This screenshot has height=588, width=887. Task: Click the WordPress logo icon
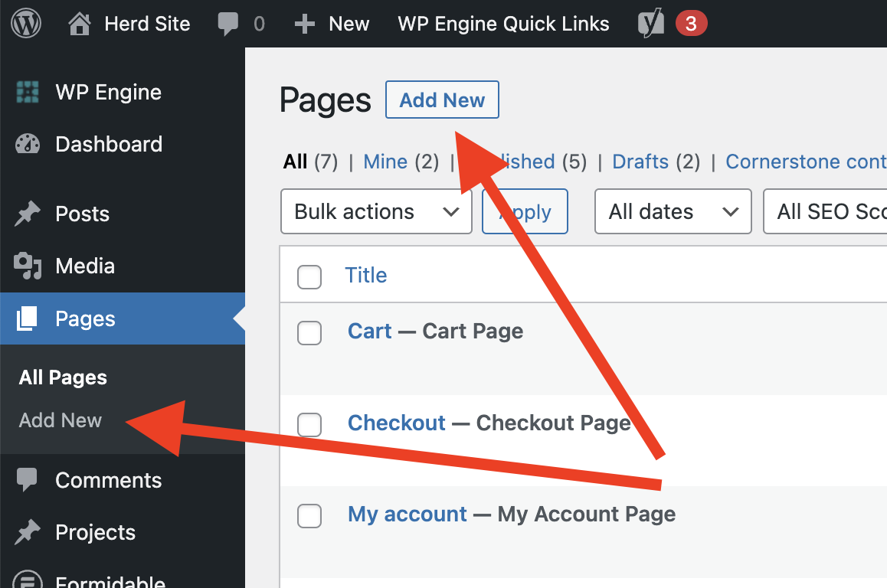(27, 24)
